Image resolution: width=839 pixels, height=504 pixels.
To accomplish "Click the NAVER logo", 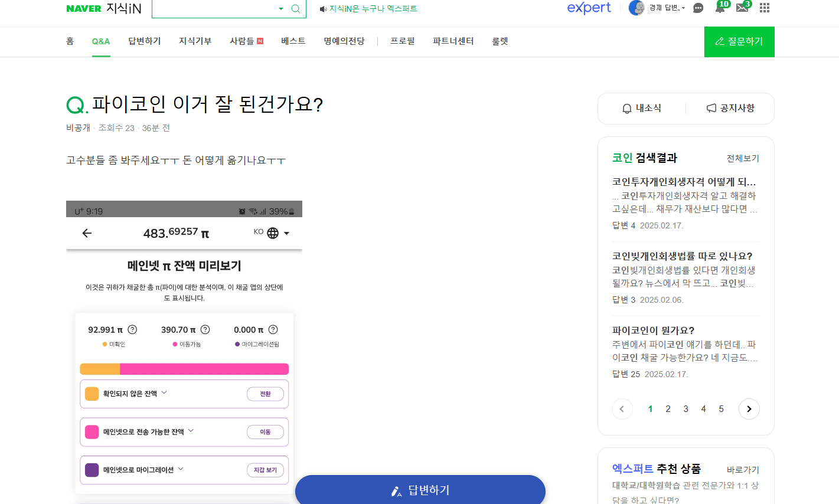I will click(84, 9).
